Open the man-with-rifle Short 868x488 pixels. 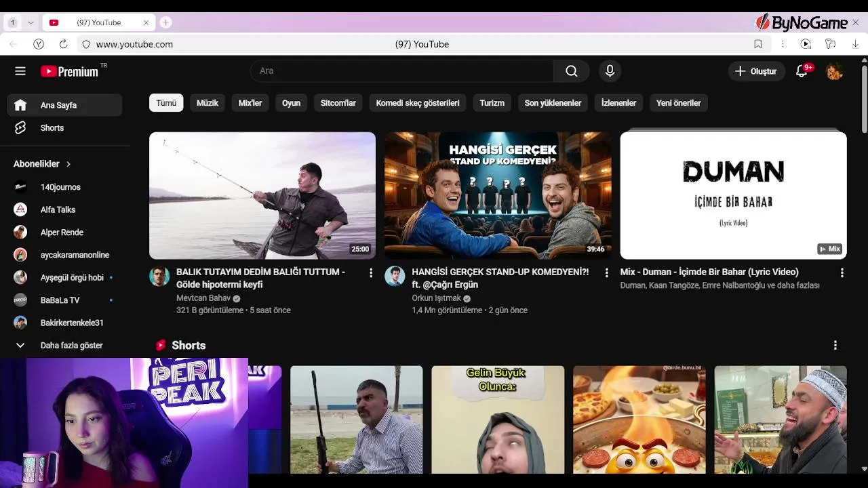coord(356,420)
